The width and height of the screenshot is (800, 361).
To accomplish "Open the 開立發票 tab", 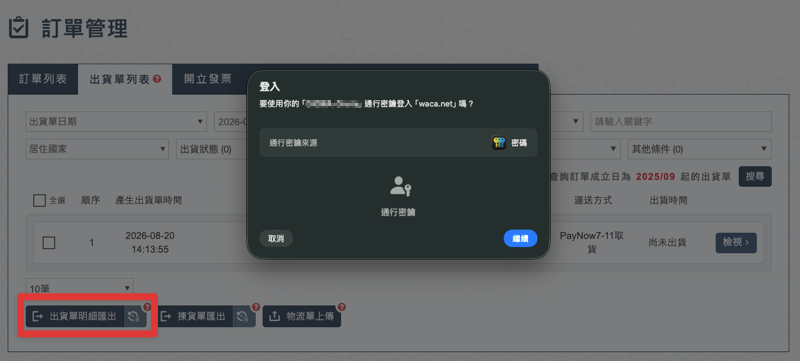I will click(208, 79).
